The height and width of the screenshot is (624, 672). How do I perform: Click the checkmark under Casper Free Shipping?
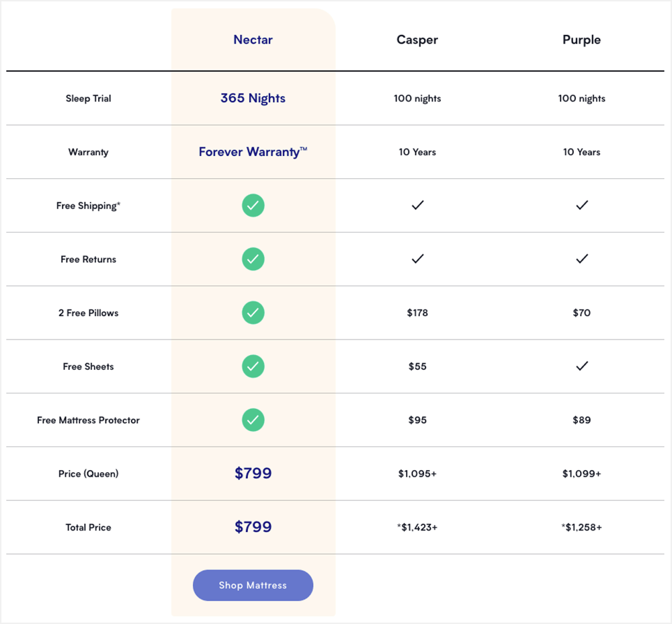pyautogui.click(x=417, y=205)
